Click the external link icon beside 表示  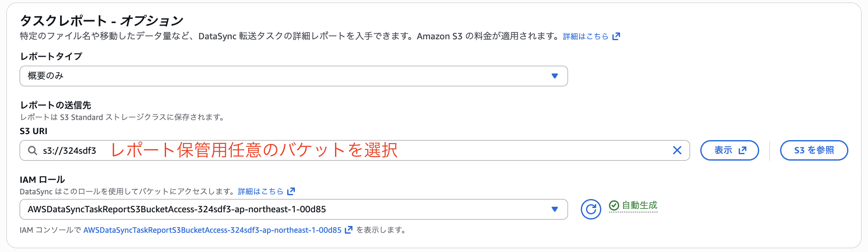(x=743, y=150)
